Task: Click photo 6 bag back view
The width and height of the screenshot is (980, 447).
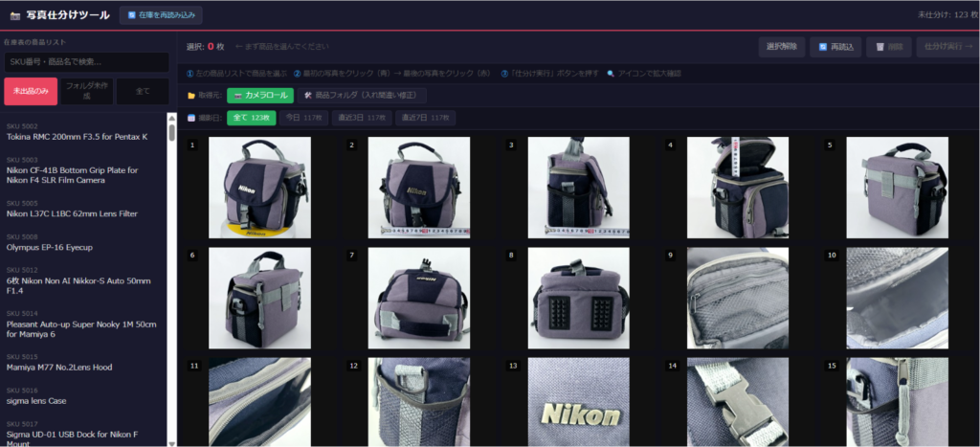Action: pos(259,299)
